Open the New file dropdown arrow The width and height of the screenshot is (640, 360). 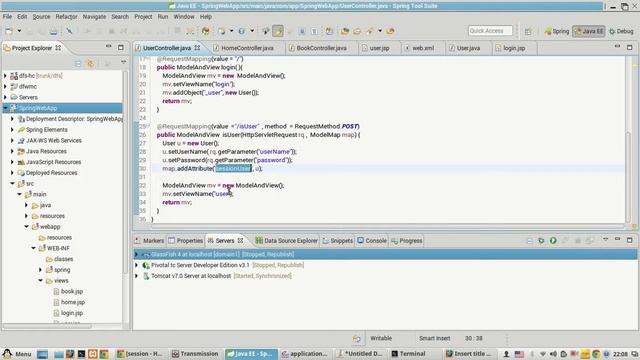pyautogui.click(x=19, y=31)
